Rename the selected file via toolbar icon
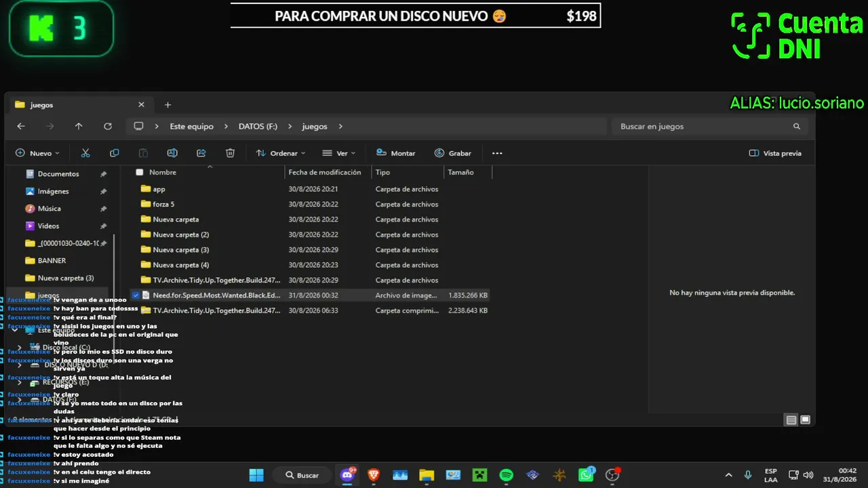868x488 pixels. pos(172,153)
